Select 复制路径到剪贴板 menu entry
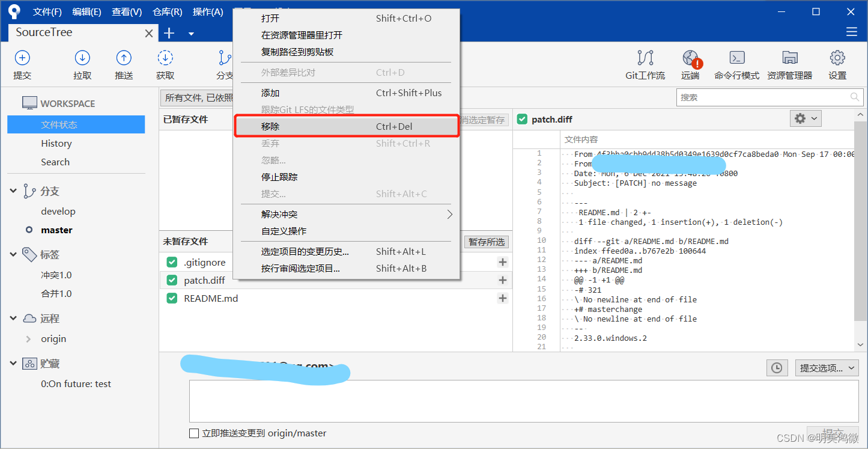 pos(347,52)
